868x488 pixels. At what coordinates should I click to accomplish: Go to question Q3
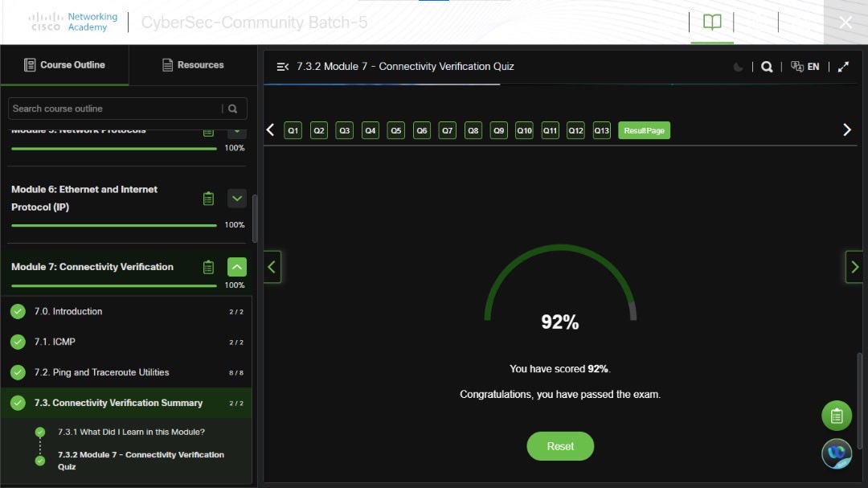(344, 131)
